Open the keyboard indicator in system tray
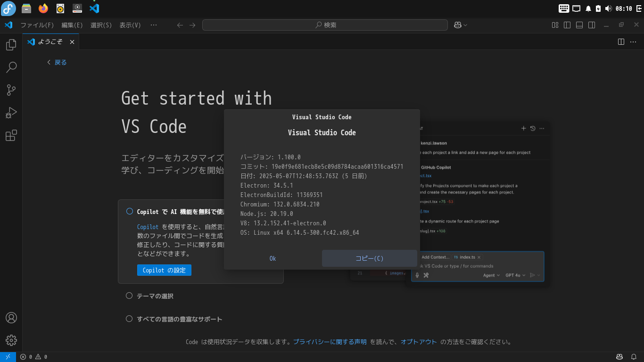 click(x=564, y=8)
